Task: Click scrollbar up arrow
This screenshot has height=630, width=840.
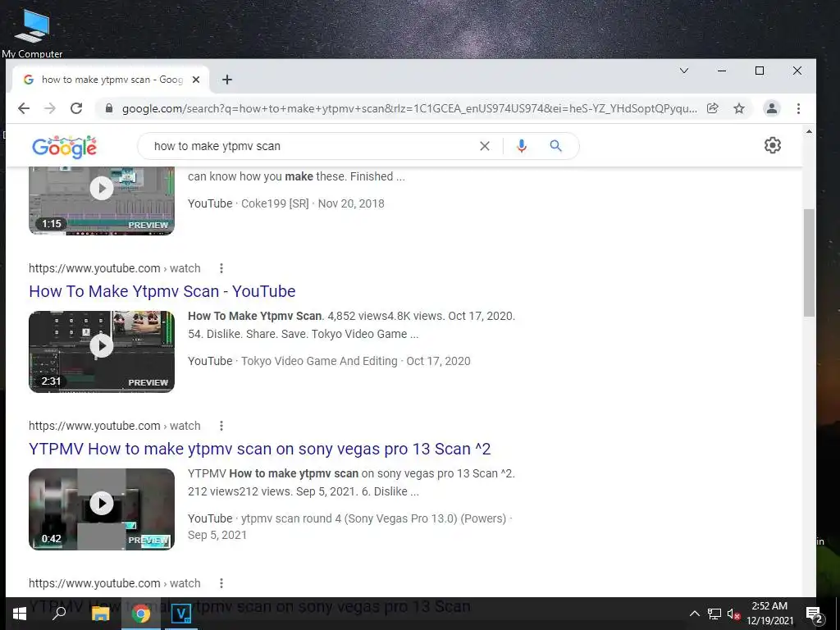Action: (x=809, y=131)
